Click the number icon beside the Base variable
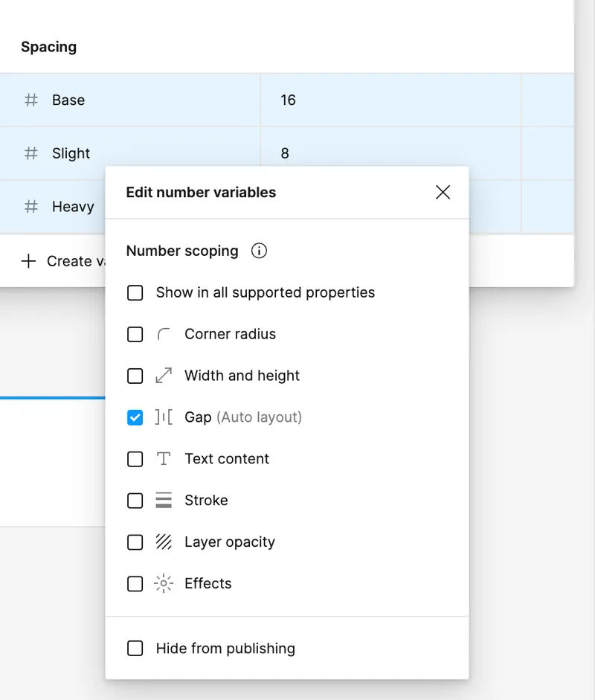 pyautogui.click(x=30, y=100)
